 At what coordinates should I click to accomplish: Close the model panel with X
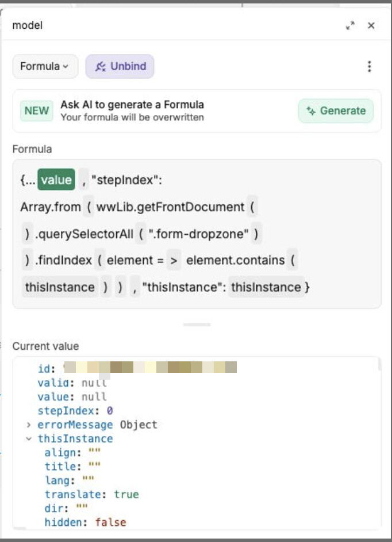(371, 25)
